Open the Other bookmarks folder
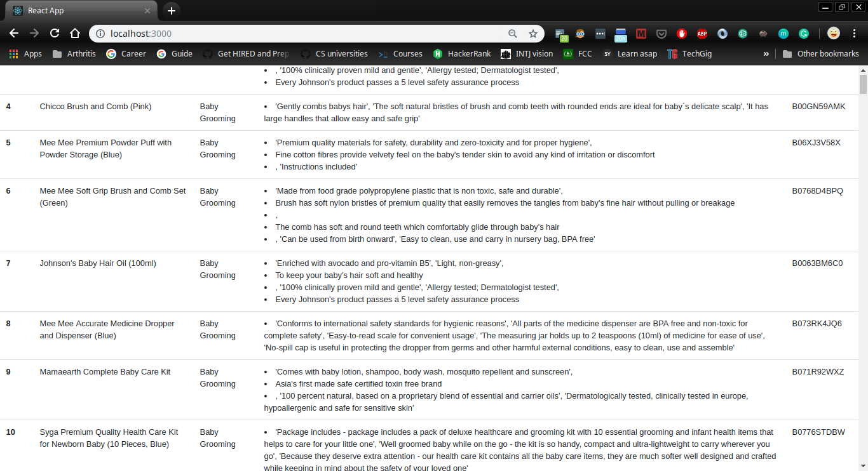 [820, 54]
